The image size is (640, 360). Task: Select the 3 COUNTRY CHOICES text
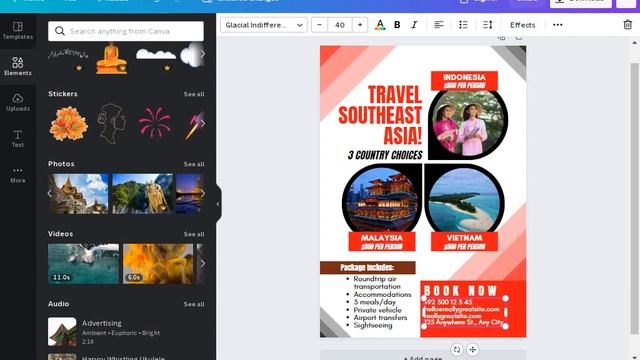pyautogui.click(x=385, y=155)
